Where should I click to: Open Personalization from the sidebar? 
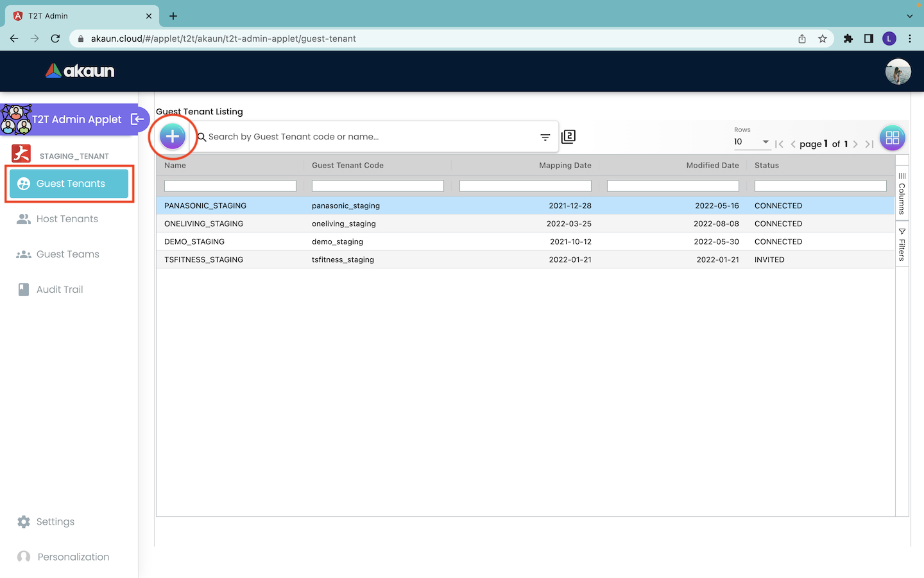(x=73, y=557)
